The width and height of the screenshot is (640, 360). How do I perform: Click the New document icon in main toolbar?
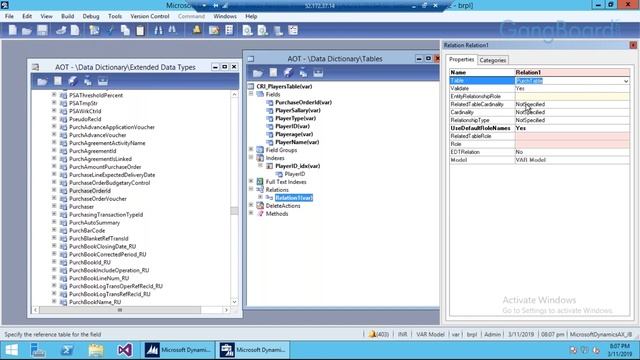[13, 30]
